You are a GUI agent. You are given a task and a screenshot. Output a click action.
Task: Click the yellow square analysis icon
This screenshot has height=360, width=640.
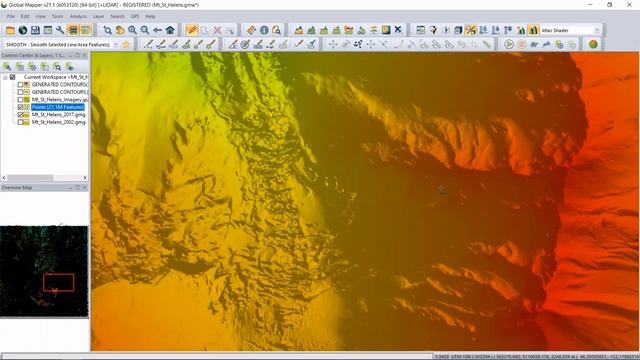click(x=386, y=30)
